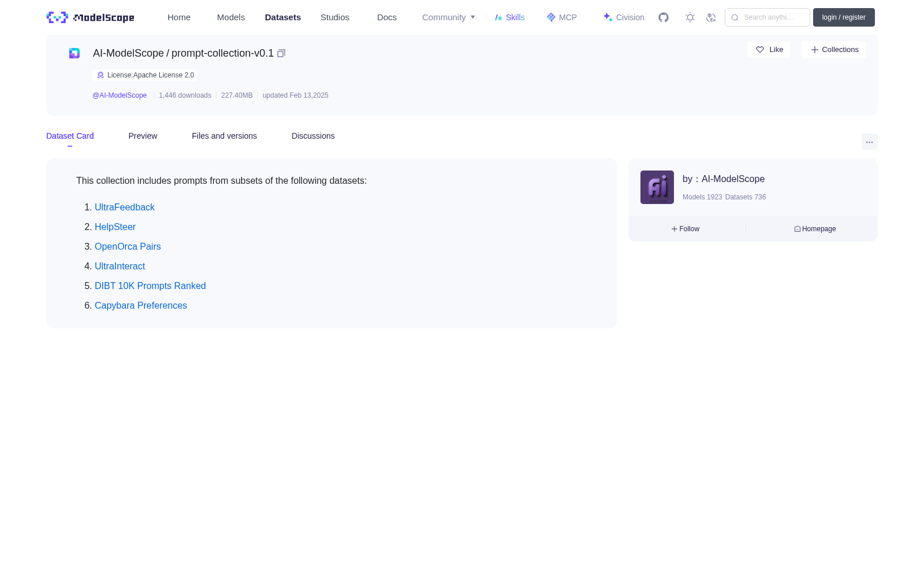This screenshot has height=578, width=924.
Task: Click the @AI-ModelScope owner link
Action: [x=120, y=95]
